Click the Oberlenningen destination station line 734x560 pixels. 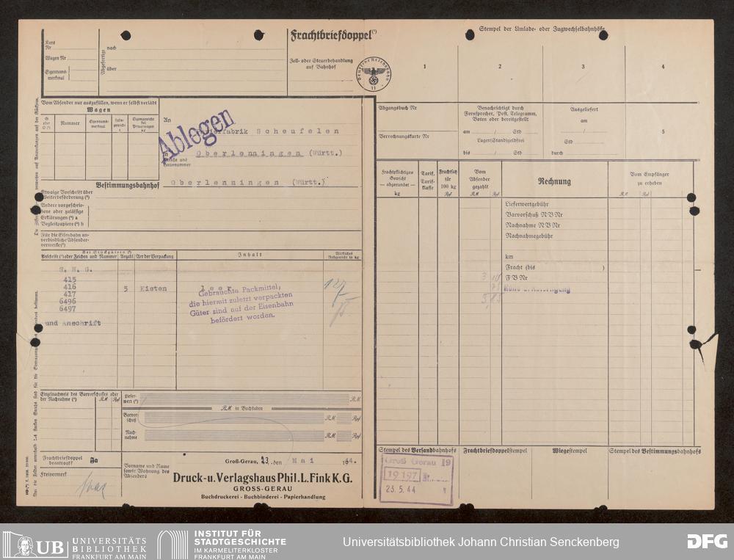click(247, 183)
